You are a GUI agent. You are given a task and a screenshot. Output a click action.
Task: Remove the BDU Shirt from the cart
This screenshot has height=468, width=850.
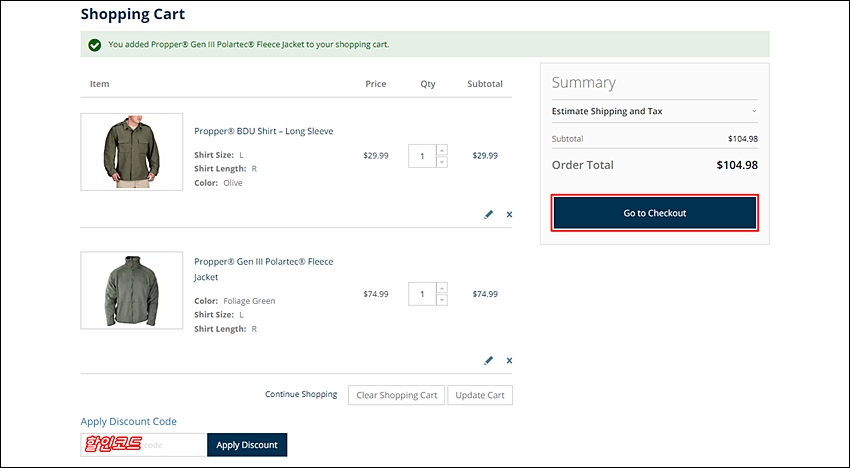(x=509, y=214)
